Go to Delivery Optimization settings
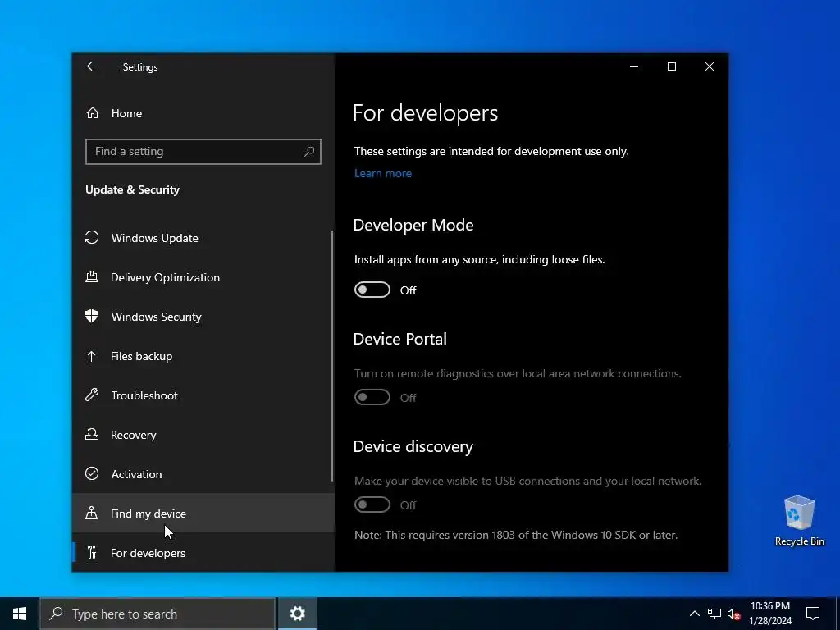This screenshot has width=840, height=630. pyautogui.click(x=203, y=277)
